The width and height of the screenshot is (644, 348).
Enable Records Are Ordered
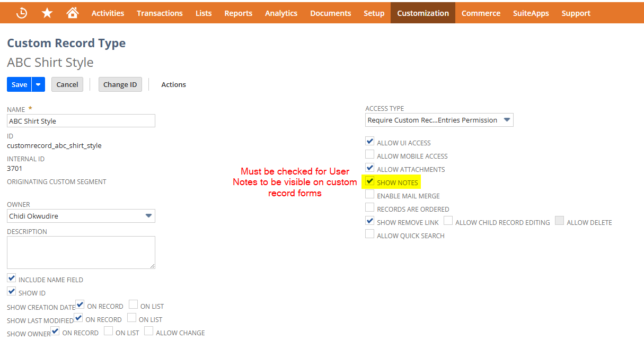click(x=369, y=207)
